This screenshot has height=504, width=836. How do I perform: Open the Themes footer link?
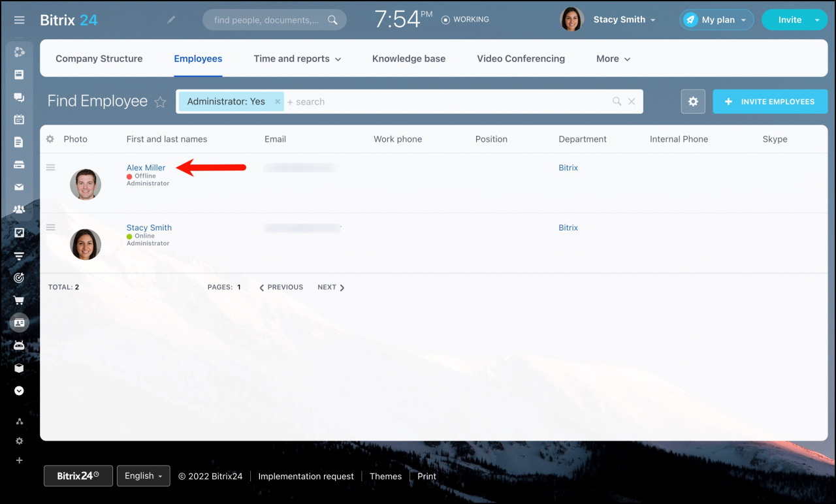point(386,476)
